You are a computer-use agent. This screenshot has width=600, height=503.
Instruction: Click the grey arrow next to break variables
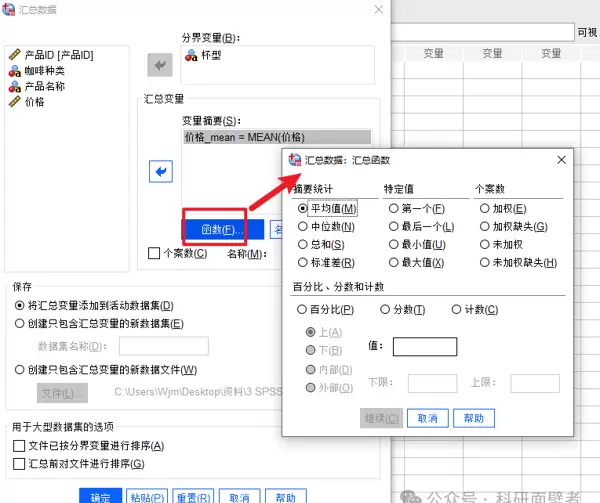160,65
